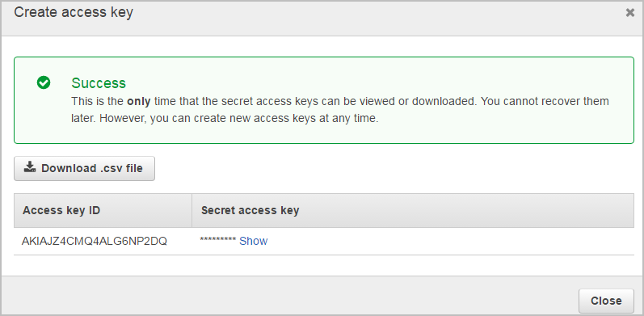Click the phrase "This is the" starting the message

tap(98, 101)
